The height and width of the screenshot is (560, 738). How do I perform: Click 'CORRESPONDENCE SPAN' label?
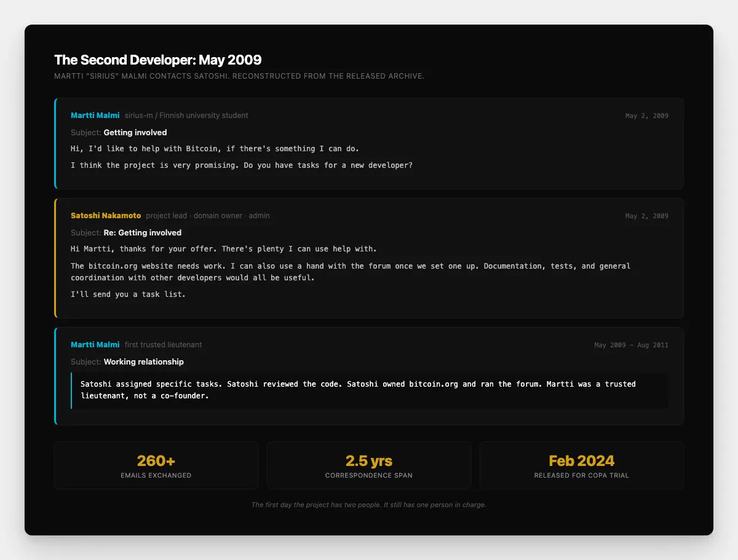point(369,475)
